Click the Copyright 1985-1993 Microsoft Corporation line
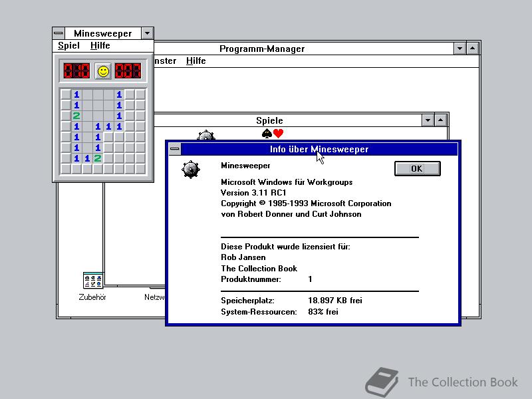The image size is (532, 399). [x=306, y=203]
